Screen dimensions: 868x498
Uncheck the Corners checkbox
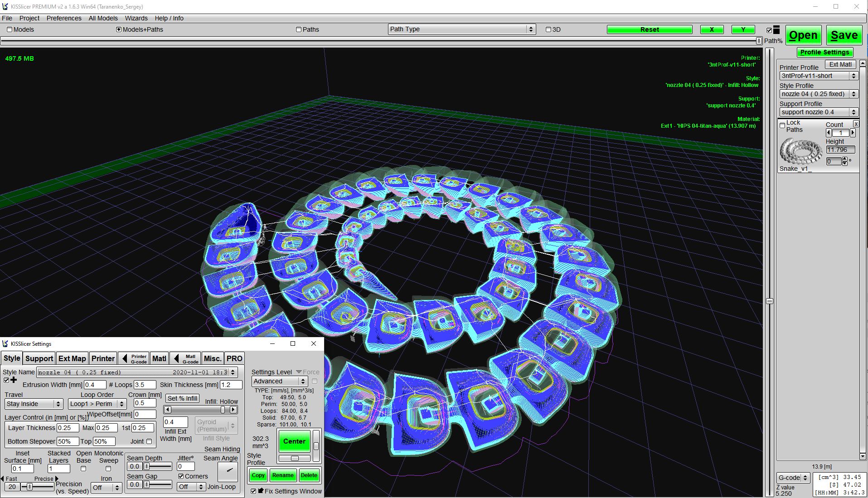click(181, 476)
